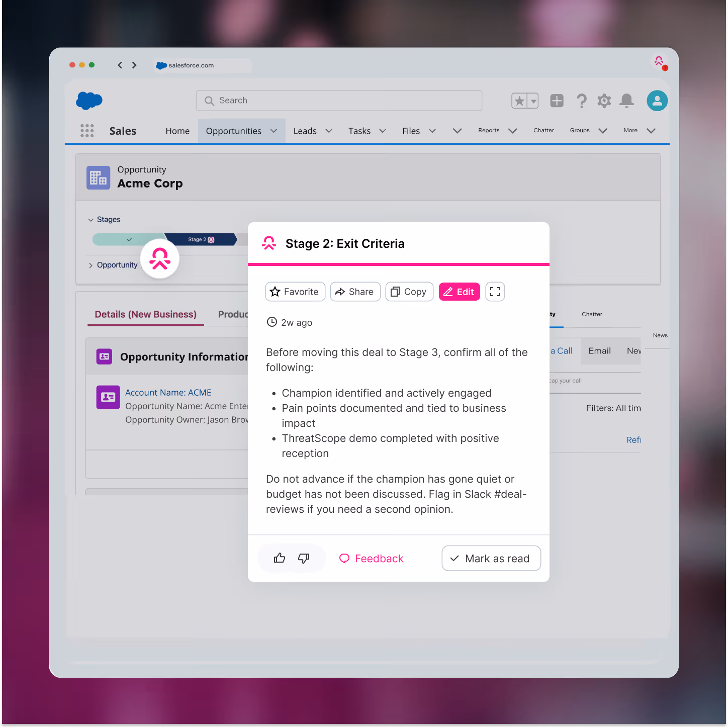Open the Files tab
Image resolution: width=728 pixels, height=728 pixels.
coord(411,131)
